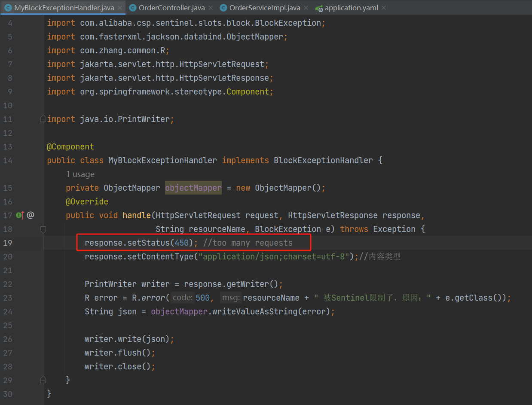This screenshot has height=405, width=532.
Task: Click the class icon on OrderServiceImpl.java tab
Action: (x=223, y=8)
